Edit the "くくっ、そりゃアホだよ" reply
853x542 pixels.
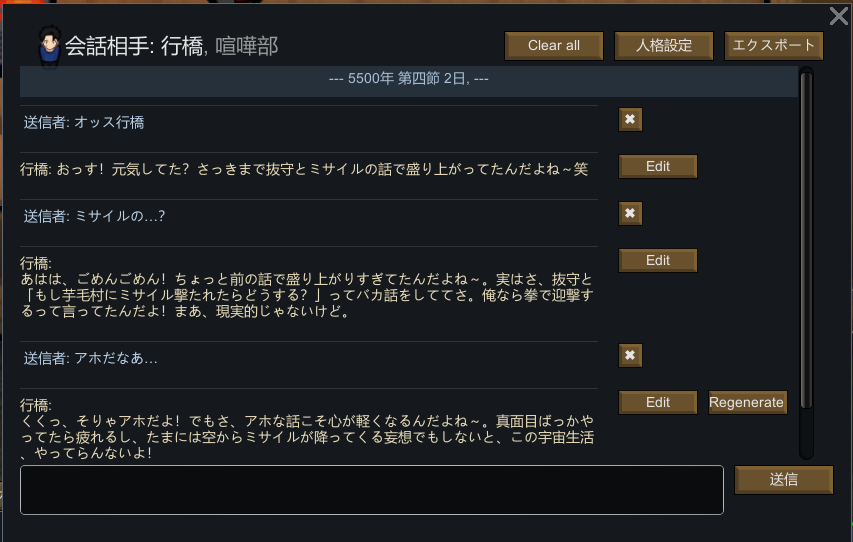657,402
